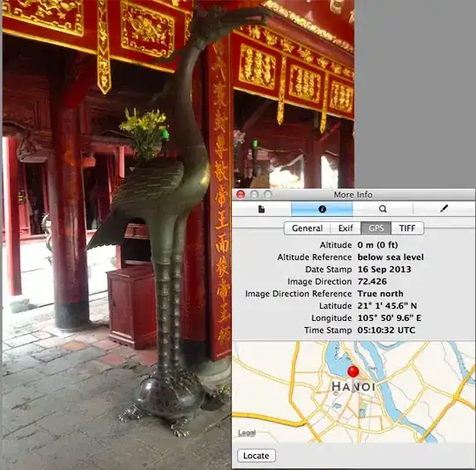Screen dimensions: 476x470
Task: Click the More Info window title
Action: coord(353,195)
